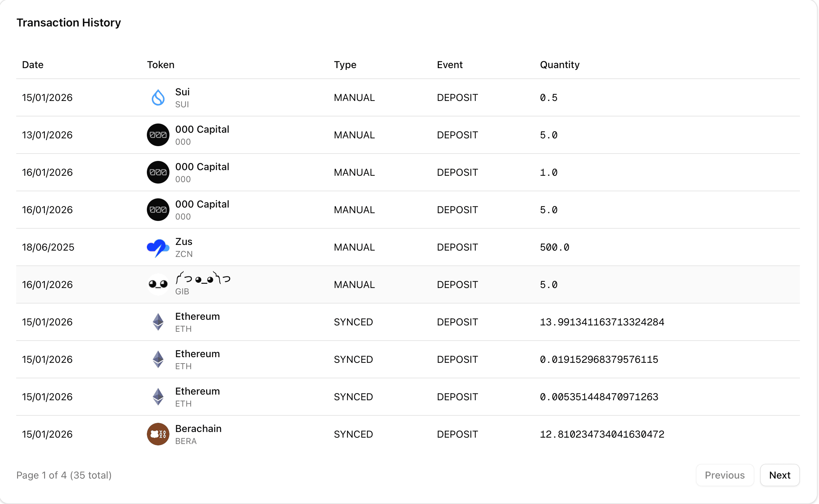
Task: Click the Previous page button
Action: click(725, 475)
